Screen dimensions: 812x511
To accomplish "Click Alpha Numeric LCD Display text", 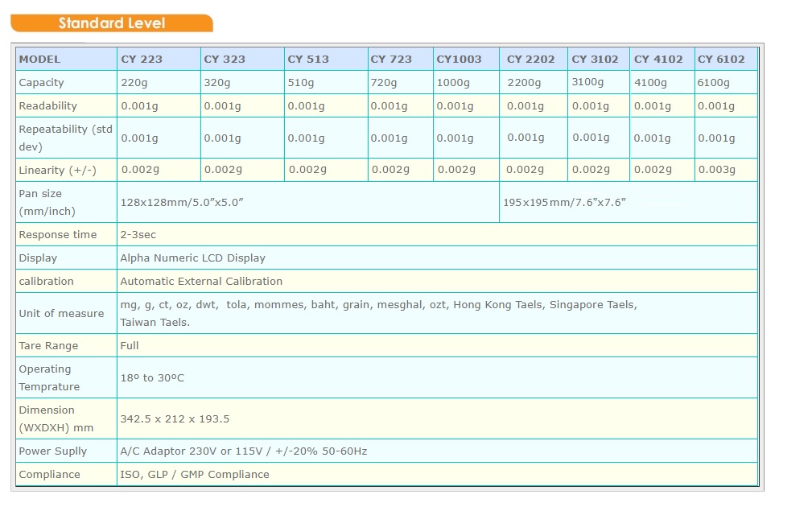I will [x=192, y=258].
